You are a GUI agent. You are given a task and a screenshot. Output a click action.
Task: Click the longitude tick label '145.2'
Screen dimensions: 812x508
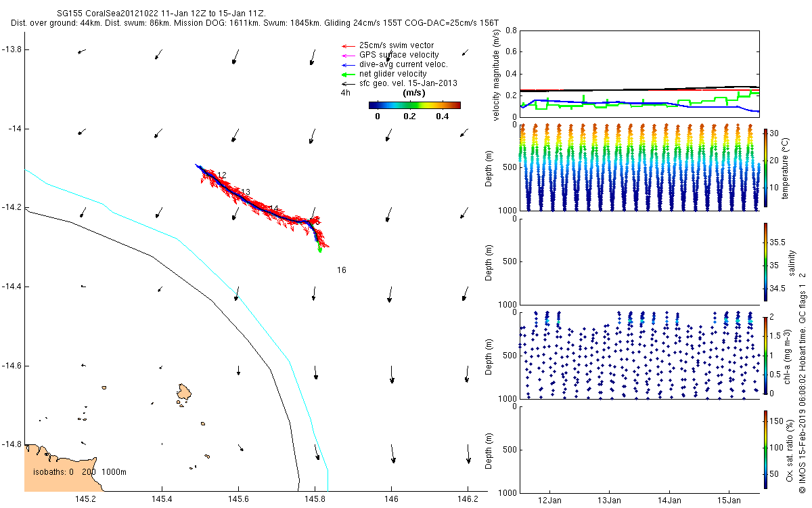85,499
